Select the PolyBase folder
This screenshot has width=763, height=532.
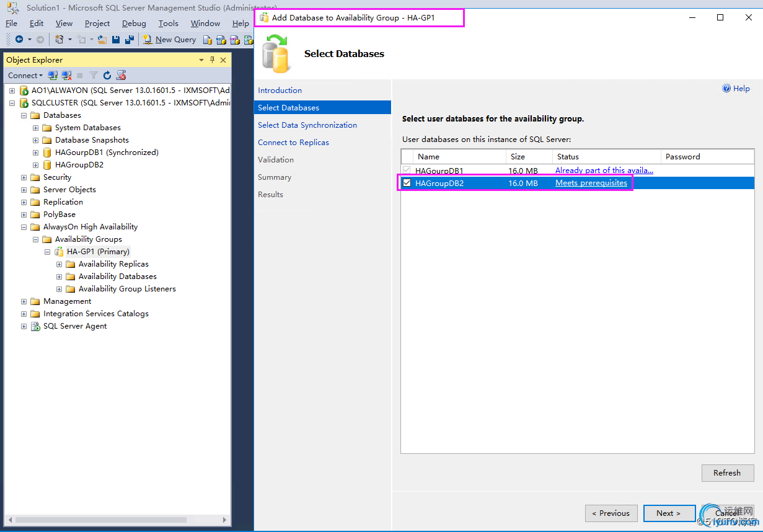[x=59, y=214]
